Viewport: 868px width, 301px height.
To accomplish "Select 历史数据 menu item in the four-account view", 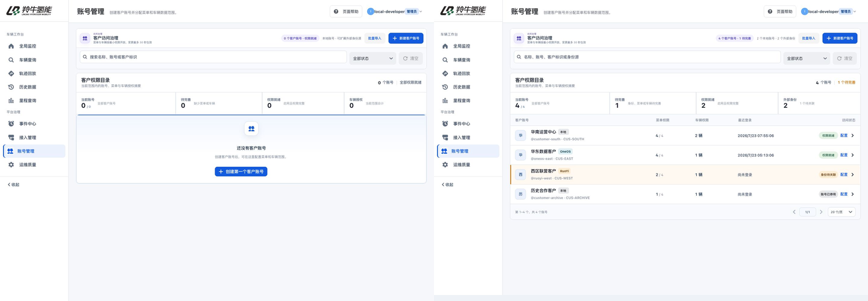I will 468,87.
